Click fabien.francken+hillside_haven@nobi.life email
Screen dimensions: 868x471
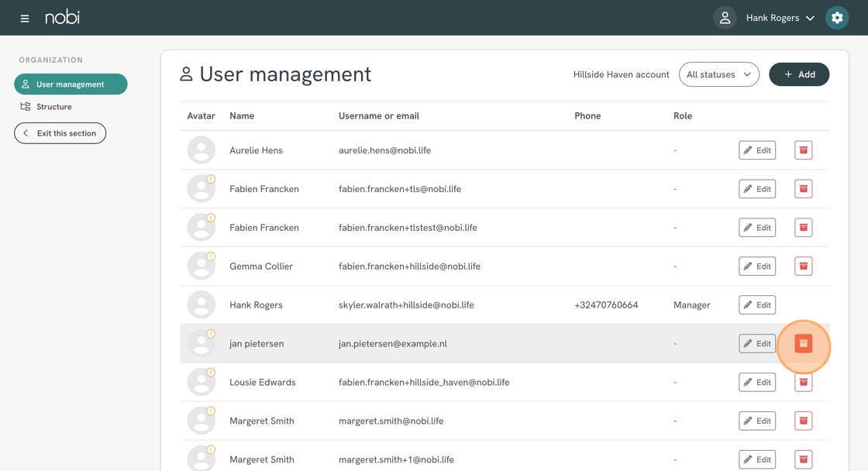(x=424, y=383)
